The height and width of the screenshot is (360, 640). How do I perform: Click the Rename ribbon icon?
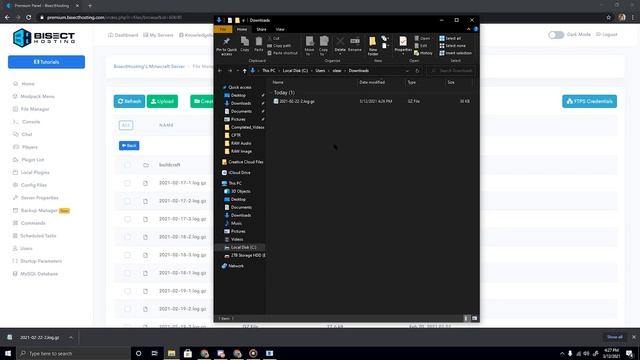[355, 44]
